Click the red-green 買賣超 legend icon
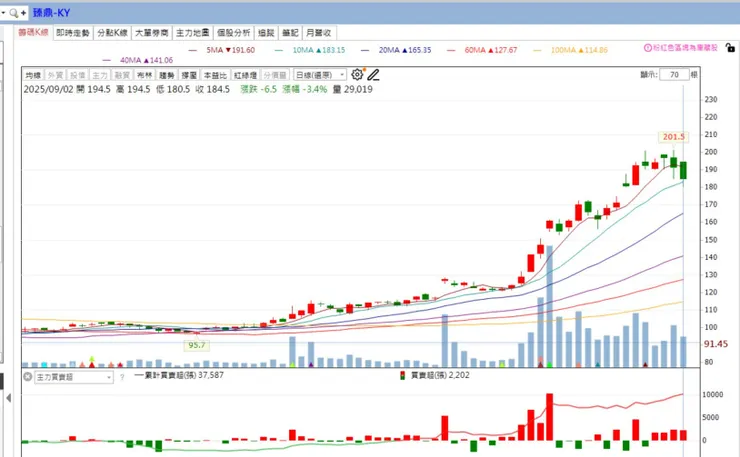Viewport: 740px width, 457px height. click(403, 375)
